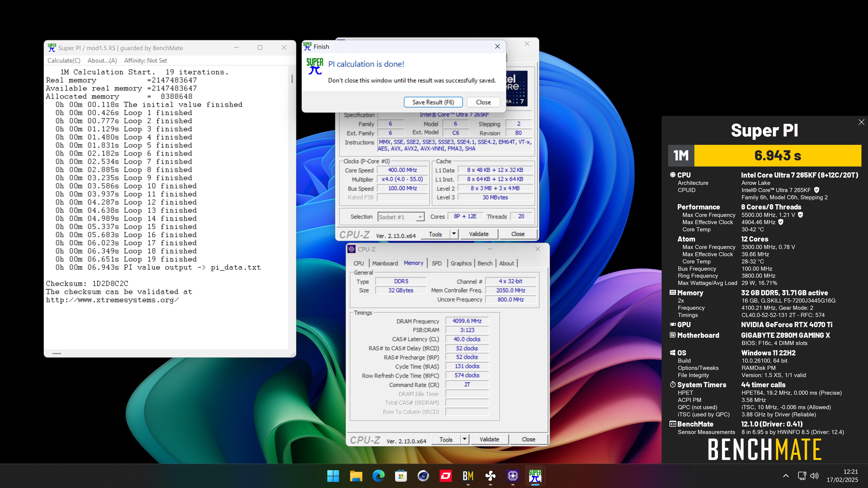This screenshot has height=488, width=868.
Task: Click the DRAM Frequency 4099.6 MHz field
Action: pos(467,321)
